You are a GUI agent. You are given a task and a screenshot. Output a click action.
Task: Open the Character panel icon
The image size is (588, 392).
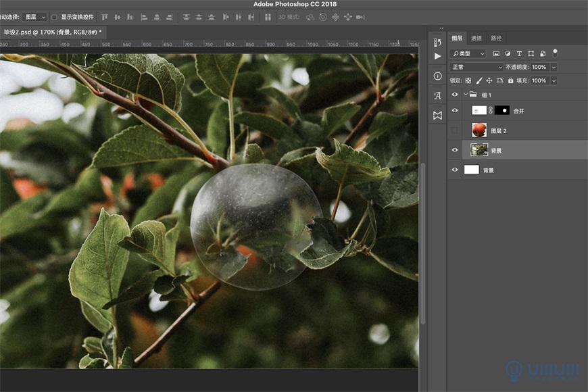point(437,96)
